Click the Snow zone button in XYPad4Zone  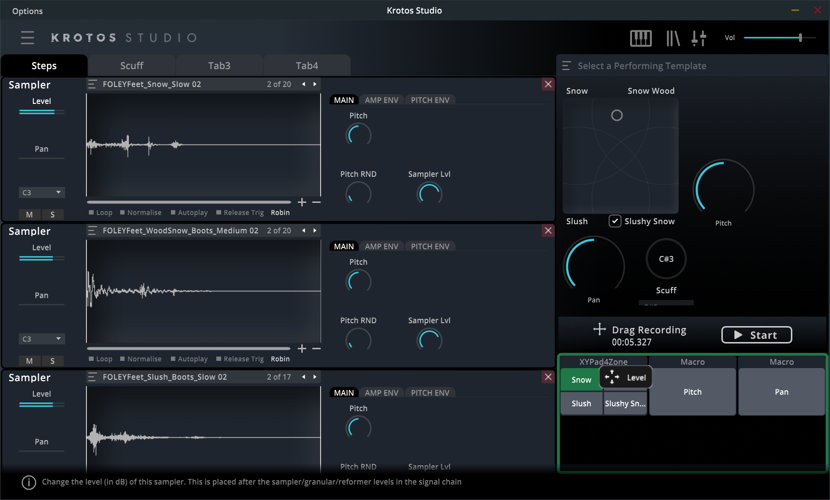[581, 380]
